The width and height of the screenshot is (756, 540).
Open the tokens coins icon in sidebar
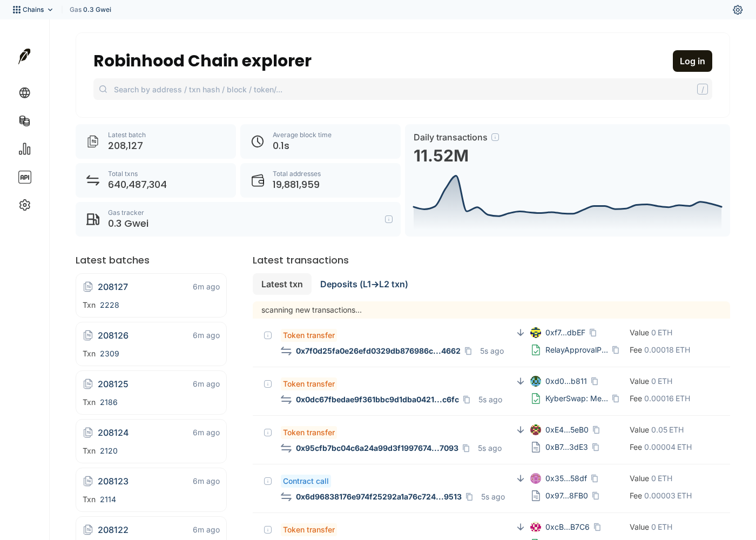pyautogui.click(x=25, y=121)
